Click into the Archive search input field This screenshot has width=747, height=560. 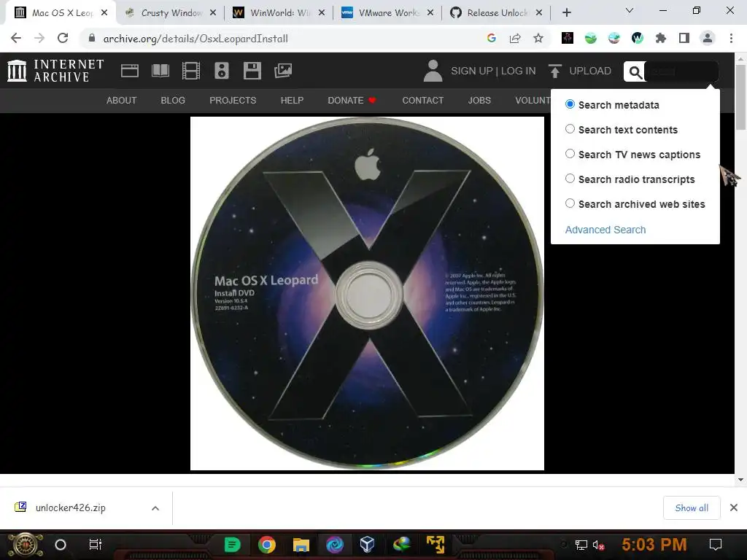[x=681, y=72]
